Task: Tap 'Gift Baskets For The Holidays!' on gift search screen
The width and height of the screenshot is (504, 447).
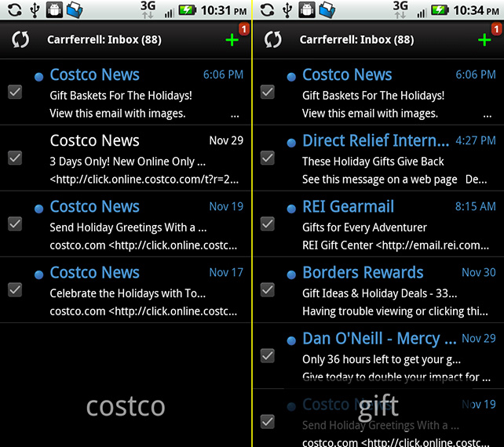Action: [x=373, y=96]
